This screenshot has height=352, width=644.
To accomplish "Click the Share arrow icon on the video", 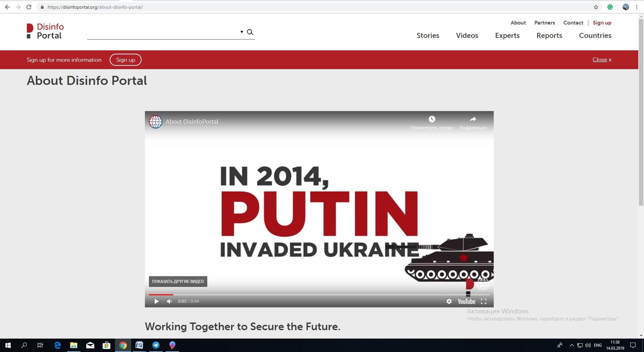I will click(473, 119).
